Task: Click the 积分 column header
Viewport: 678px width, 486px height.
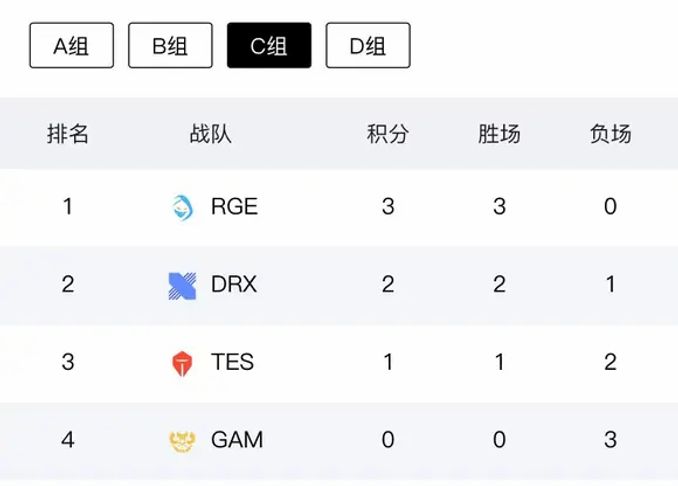Action: click(x=388, y=134)
